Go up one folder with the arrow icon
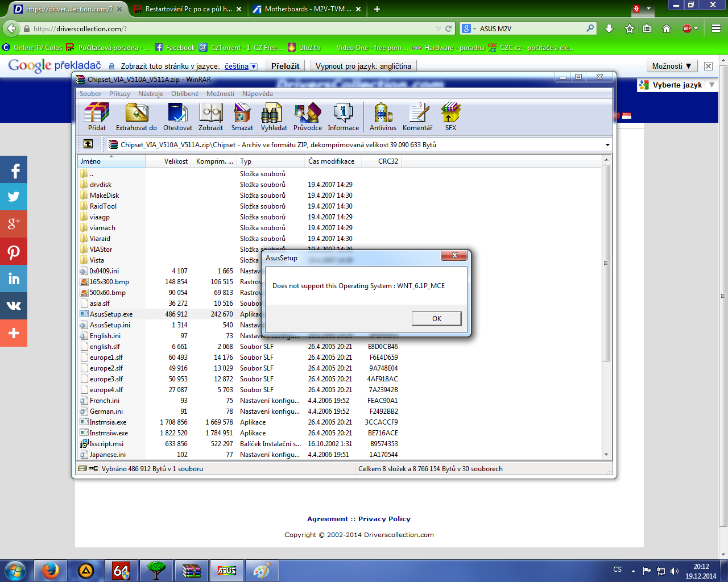The height and width of the screenshot is (582, 728). coord(88,144)
